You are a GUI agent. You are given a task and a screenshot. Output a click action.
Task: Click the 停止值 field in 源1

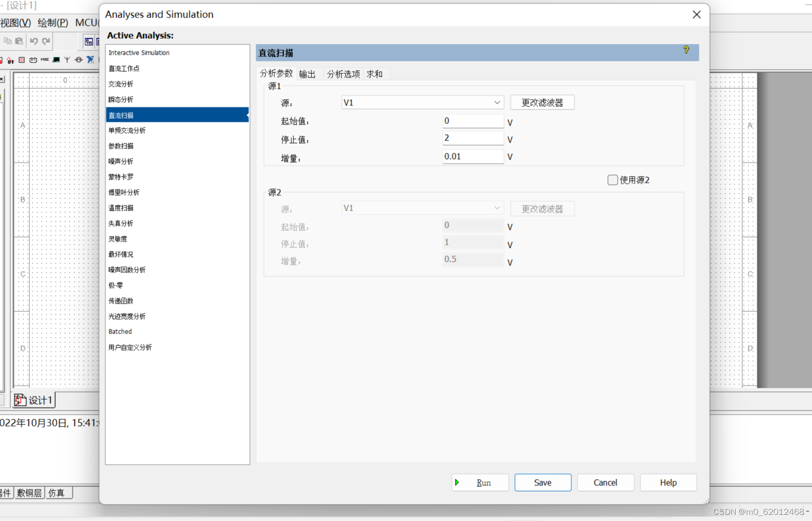coord(473,138)
